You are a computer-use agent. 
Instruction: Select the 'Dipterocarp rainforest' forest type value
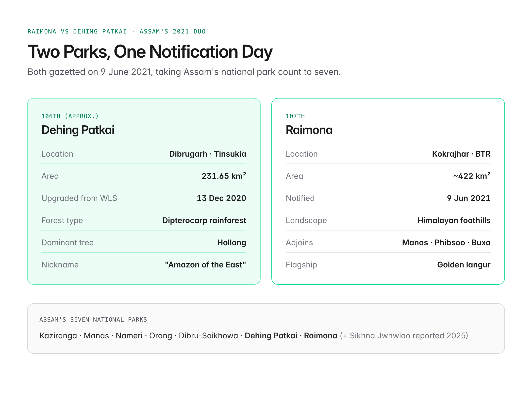[x=204, y=220]
